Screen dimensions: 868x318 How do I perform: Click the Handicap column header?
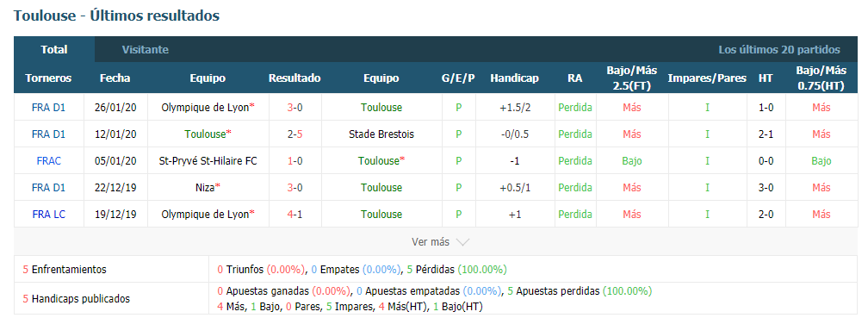point(514,78)
